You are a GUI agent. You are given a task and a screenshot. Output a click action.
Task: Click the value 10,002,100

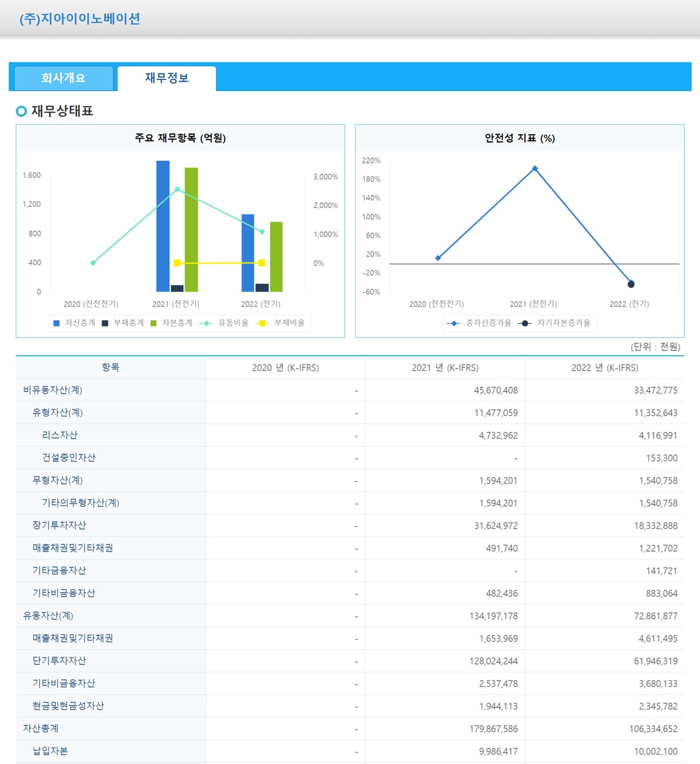[x=656, y=752]
